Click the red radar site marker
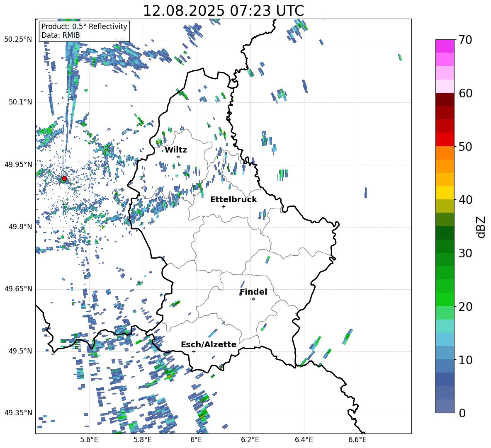 [x=64, y=179]
